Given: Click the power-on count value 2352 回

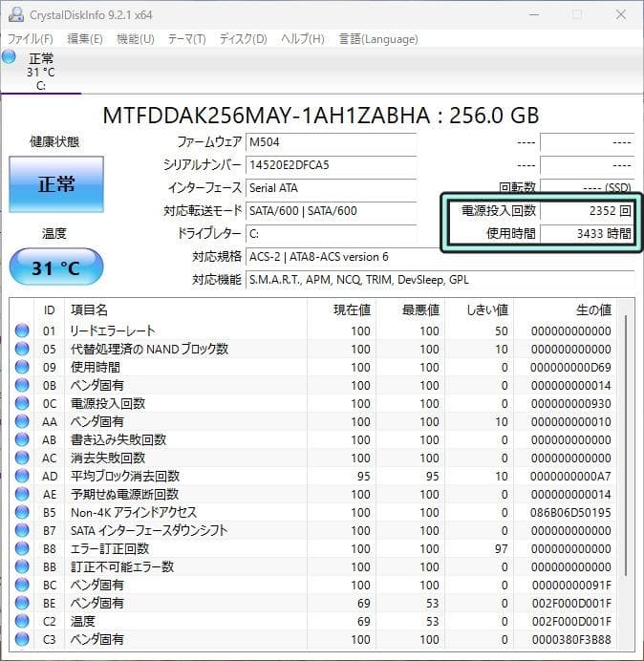Looking at the screenshot, I should 587,211.
